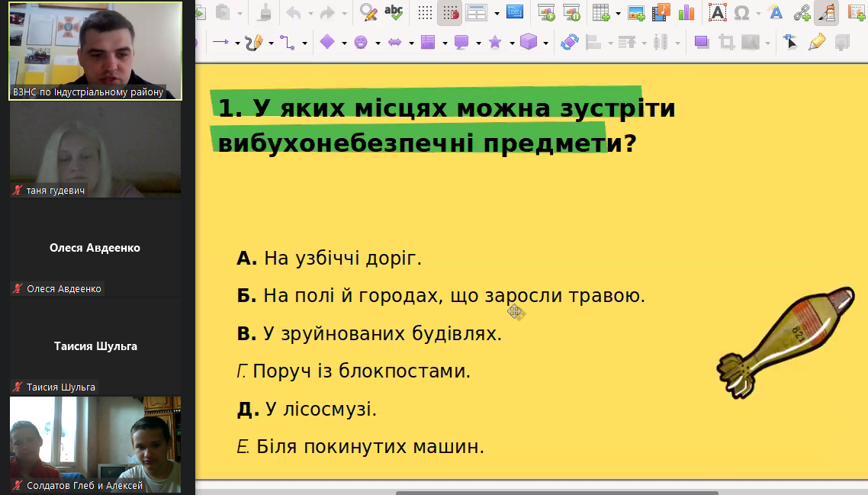Toggle the Shadow button
The image size is (868, 495).
pyautogui.click(x=702, y=42)
